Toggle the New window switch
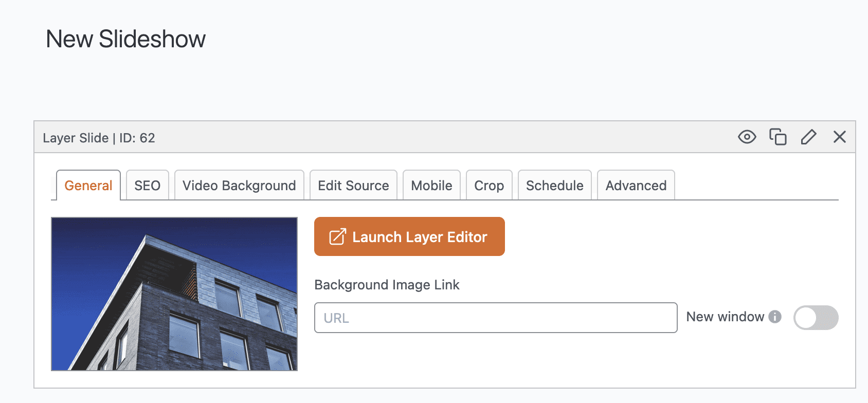Screen dimensions: 868x403 point(816,318)
